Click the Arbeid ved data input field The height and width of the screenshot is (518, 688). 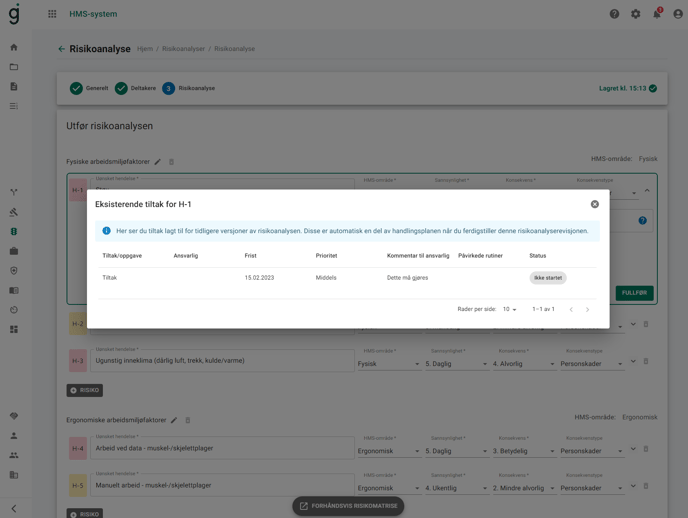click(222, 448)
